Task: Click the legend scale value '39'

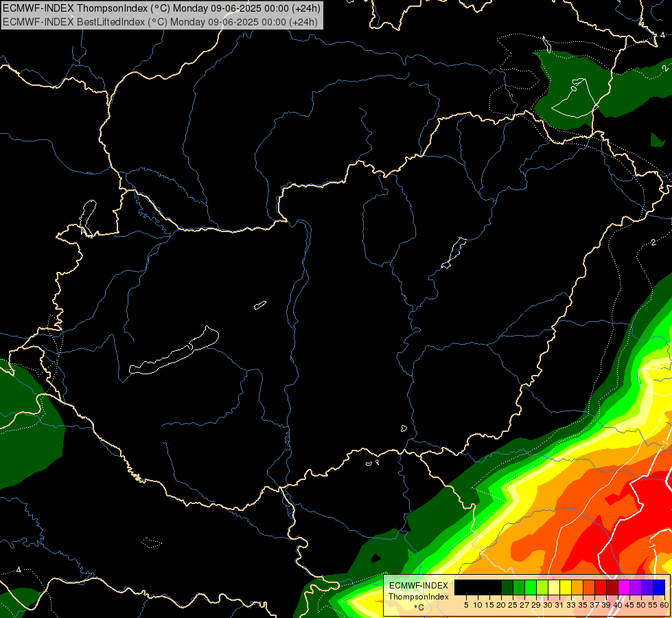Action: click(x=606, y=605)
